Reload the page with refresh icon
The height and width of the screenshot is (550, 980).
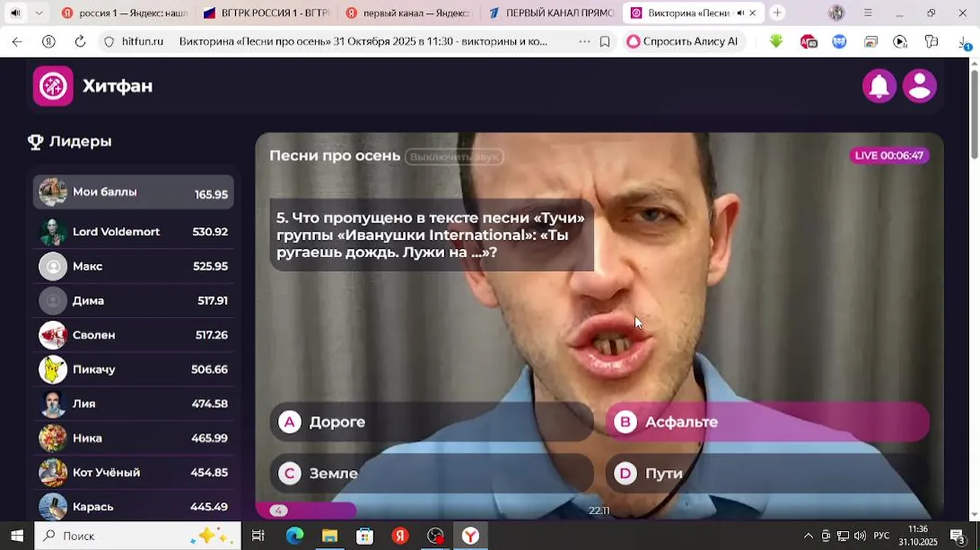tap(80, 42)
